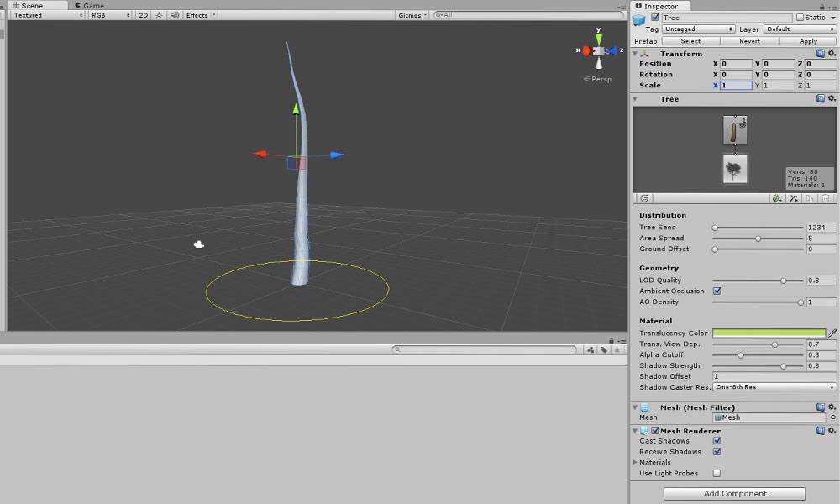Uncheck Cast Shadows option
The image size is (840, 504).
[x=717, y=441]
